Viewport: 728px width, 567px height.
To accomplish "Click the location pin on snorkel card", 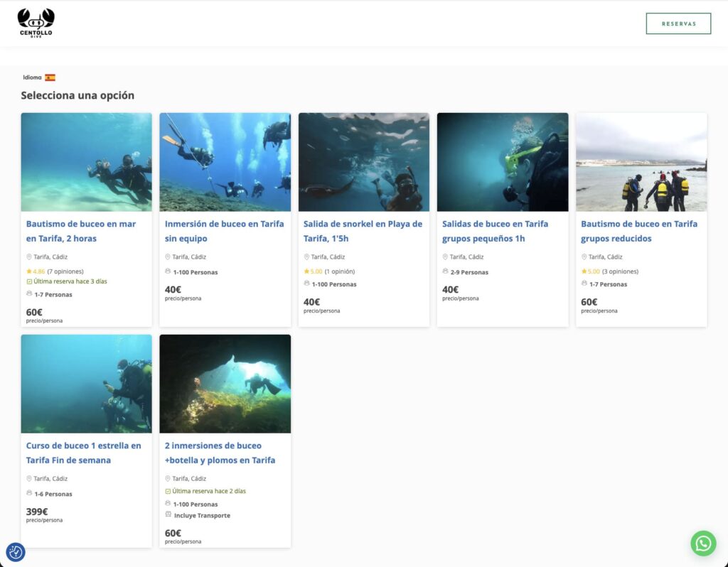I will (306, 256).
